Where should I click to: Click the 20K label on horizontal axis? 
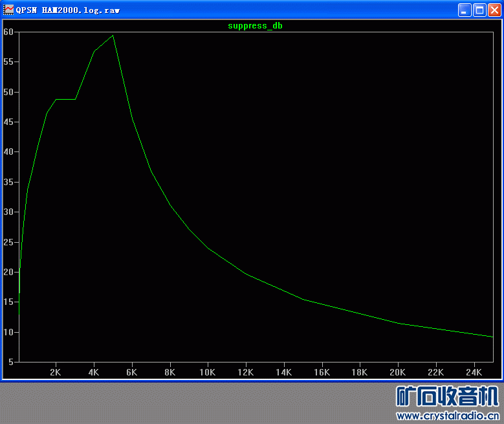[x=397, y=372]
